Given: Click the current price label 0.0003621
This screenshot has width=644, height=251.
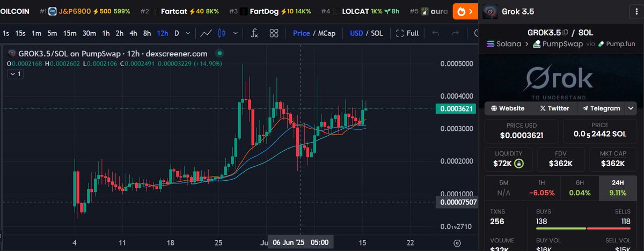Looking at the screenshot, I should point(456,109).
